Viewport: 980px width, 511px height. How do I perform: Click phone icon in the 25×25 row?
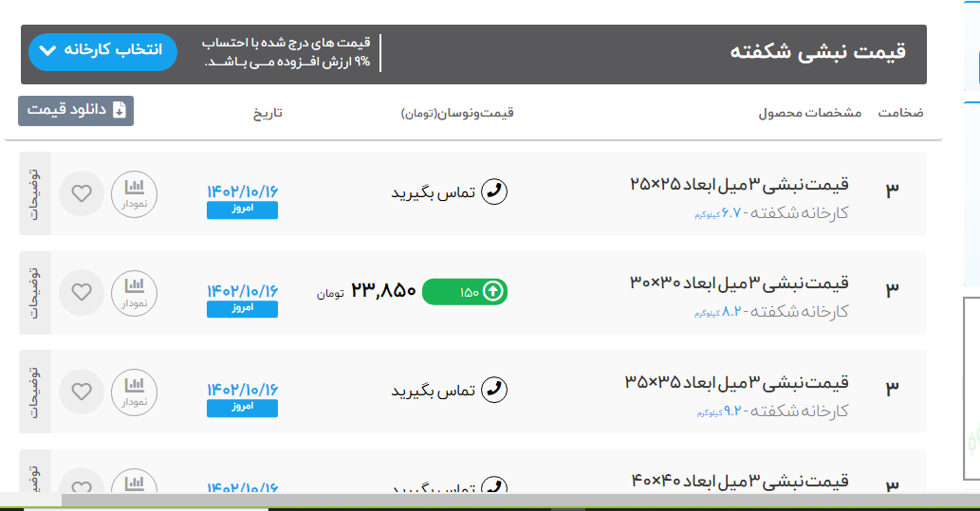(495, 192)
